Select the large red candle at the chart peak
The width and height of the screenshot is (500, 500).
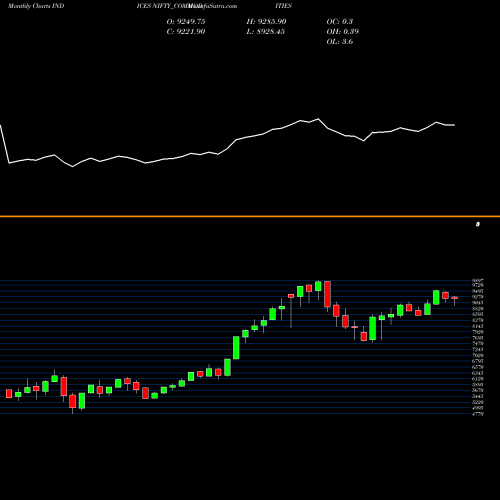[x=327, y=294]
